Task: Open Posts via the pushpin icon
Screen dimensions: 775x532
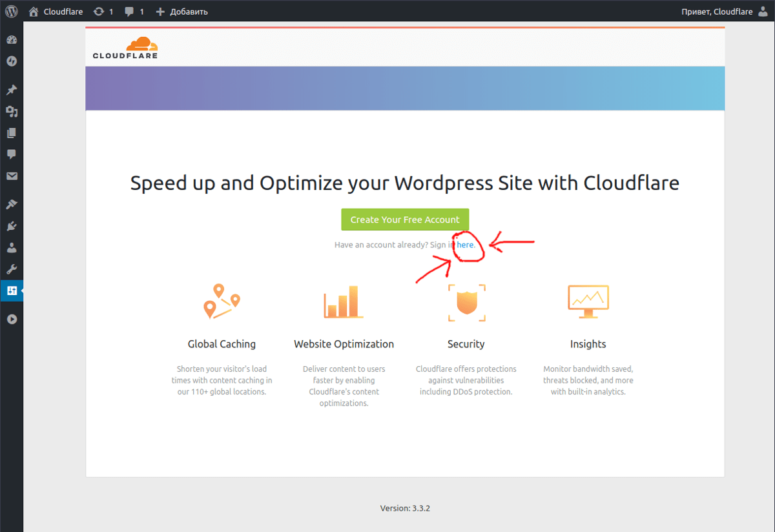Action: pos(12,90)
